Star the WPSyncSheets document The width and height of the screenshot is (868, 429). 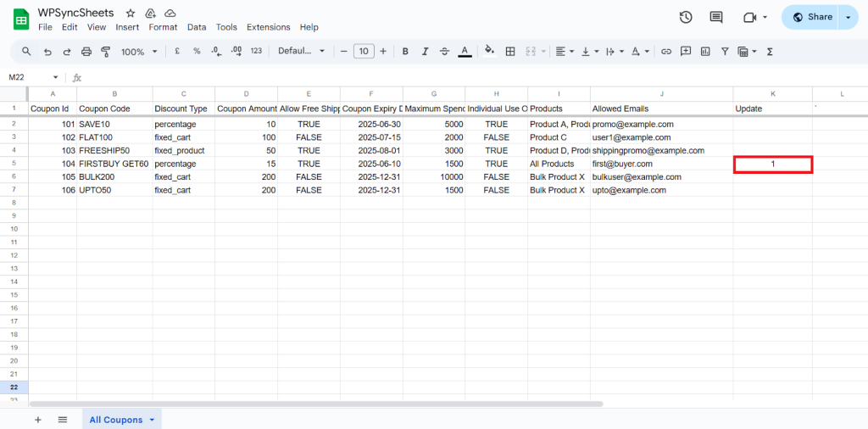point(130,14)
